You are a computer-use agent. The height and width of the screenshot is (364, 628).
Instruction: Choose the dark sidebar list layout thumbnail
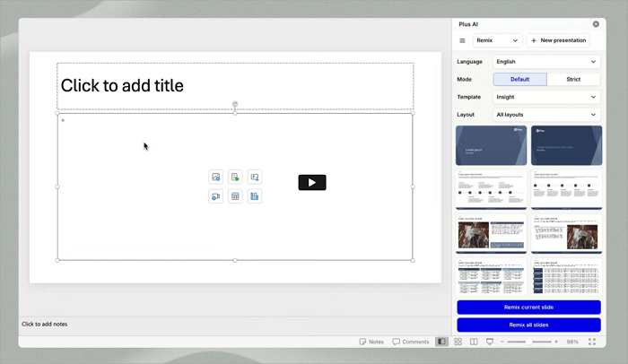[x=566, y=277]
